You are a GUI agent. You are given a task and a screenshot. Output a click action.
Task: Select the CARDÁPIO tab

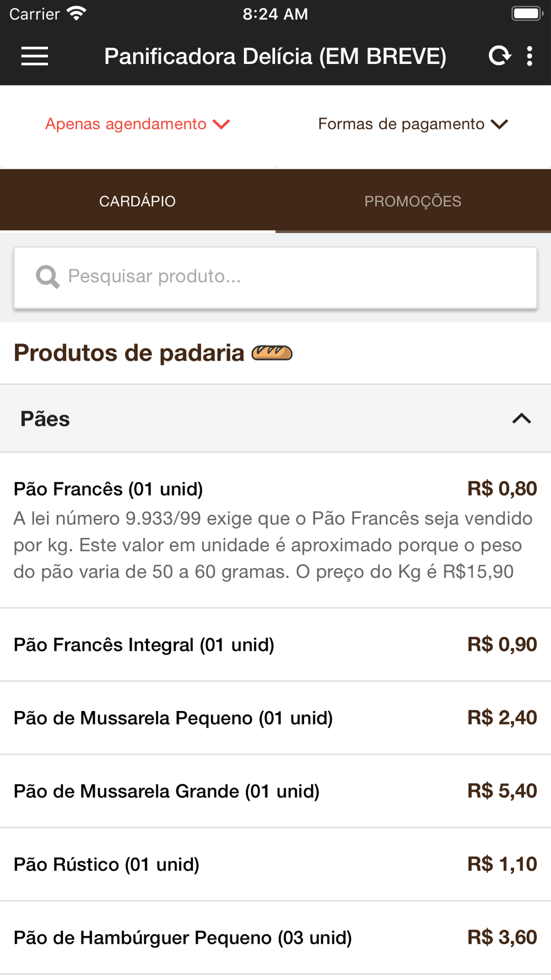click(138, 201)
